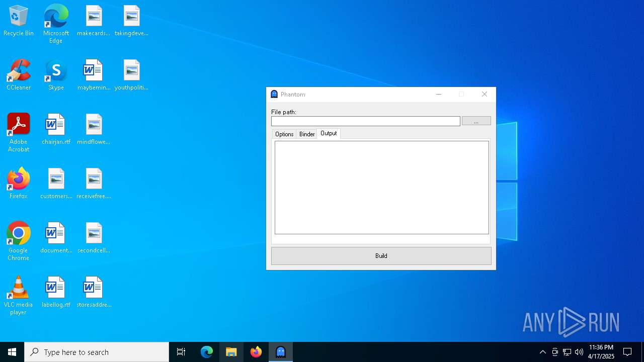
Task: Select the Output tab in Phantom
Action: 329,133
